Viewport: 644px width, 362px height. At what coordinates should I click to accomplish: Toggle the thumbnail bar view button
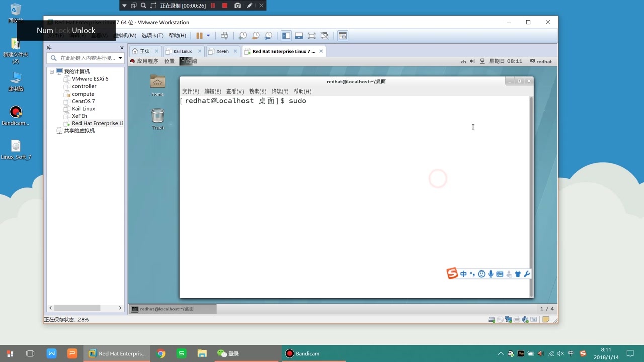[x=299, y=36]
